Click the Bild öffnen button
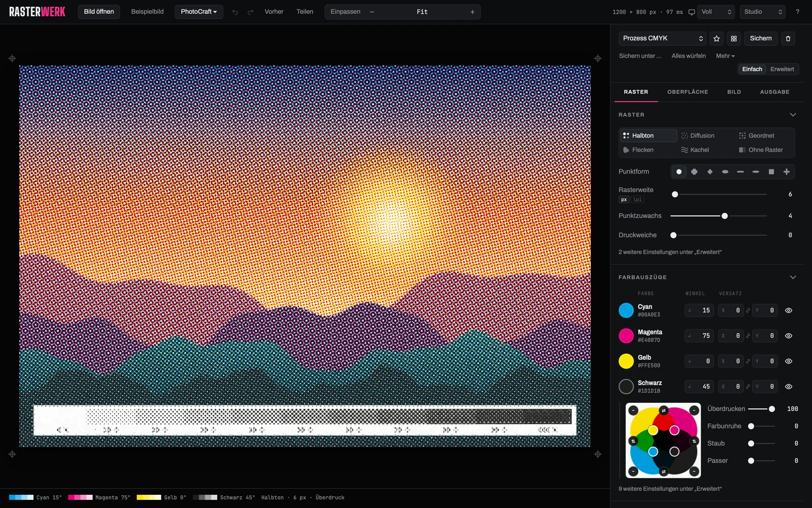The height and width of the screenshot is (508, 812). click(99, 12)
